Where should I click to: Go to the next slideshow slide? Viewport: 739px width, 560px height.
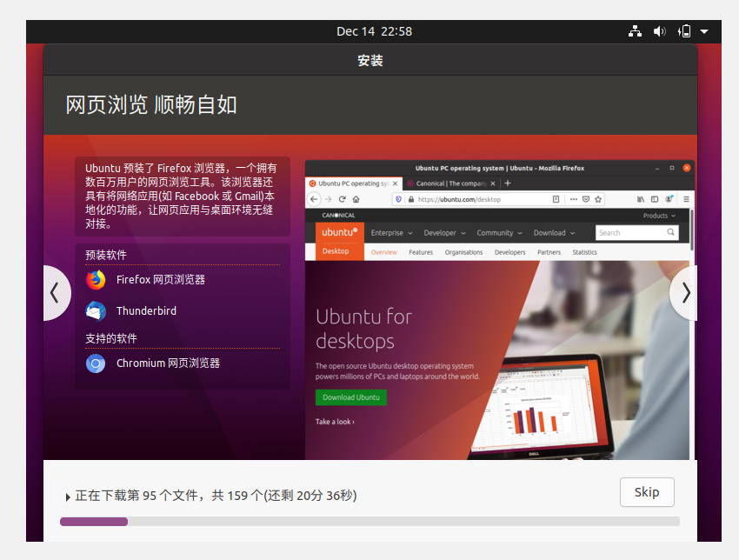point(684,293)
